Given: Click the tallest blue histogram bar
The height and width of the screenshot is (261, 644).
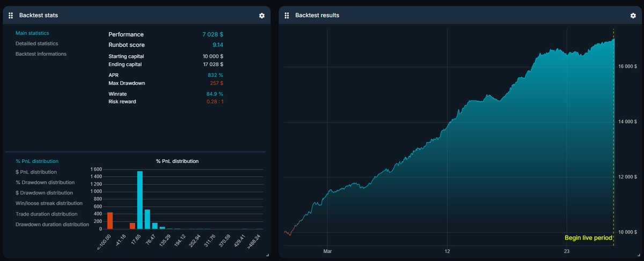Looking at the screenshot, I should pos(140,200).
